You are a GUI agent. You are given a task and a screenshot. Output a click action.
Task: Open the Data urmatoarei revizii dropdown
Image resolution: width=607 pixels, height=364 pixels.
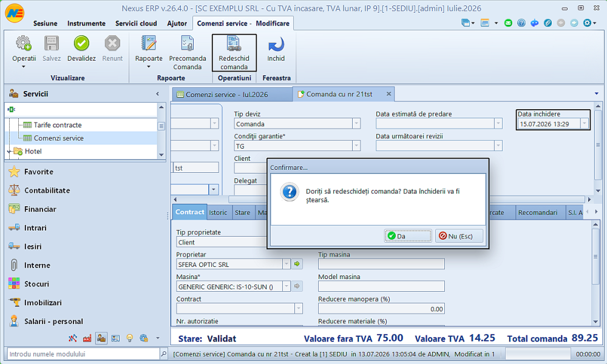(498, 146)
